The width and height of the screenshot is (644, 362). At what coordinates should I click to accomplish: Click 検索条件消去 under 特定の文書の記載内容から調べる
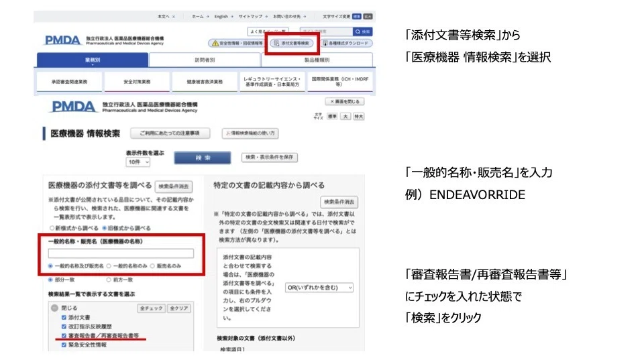(339, 202)
